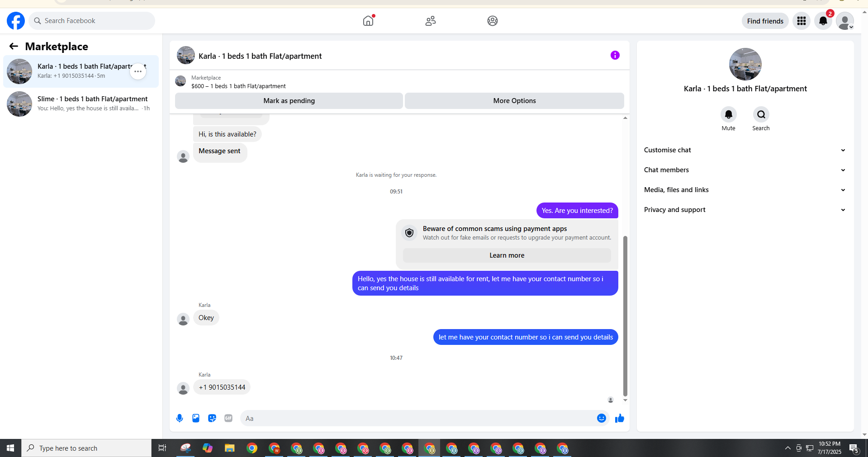The height and width of the screenshot is (457, 868).
Task: Click the chat header listing thumbnail
Action: tap(185, 56)
